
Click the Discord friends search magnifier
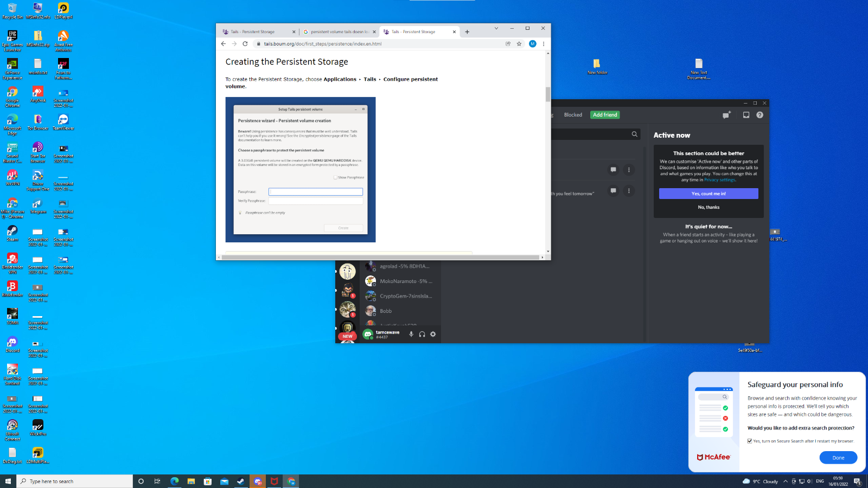(634, 134)
